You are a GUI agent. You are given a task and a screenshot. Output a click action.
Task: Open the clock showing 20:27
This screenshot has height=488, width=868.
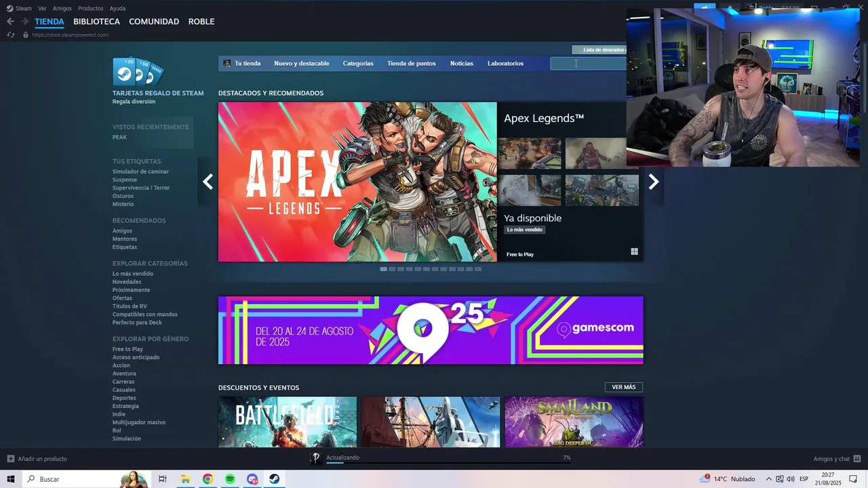tap(828, 479)
